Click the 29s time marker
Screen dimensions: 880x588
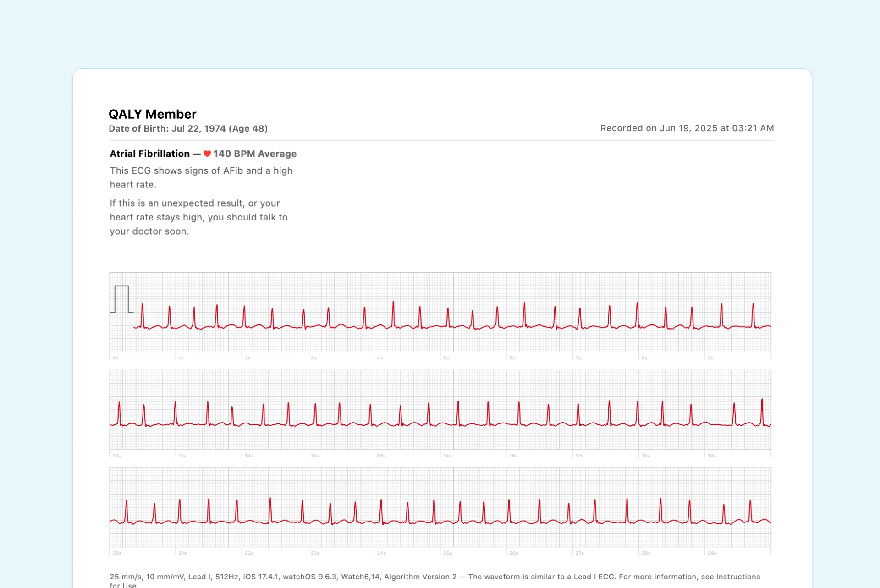[x=712, y=553]
